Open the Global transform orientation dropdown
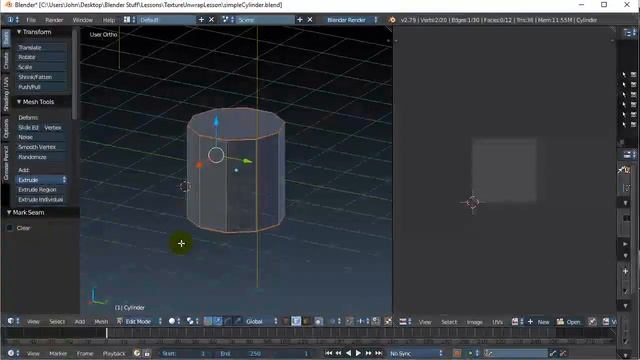Screen dimensions: 640x360 [261, 322]
